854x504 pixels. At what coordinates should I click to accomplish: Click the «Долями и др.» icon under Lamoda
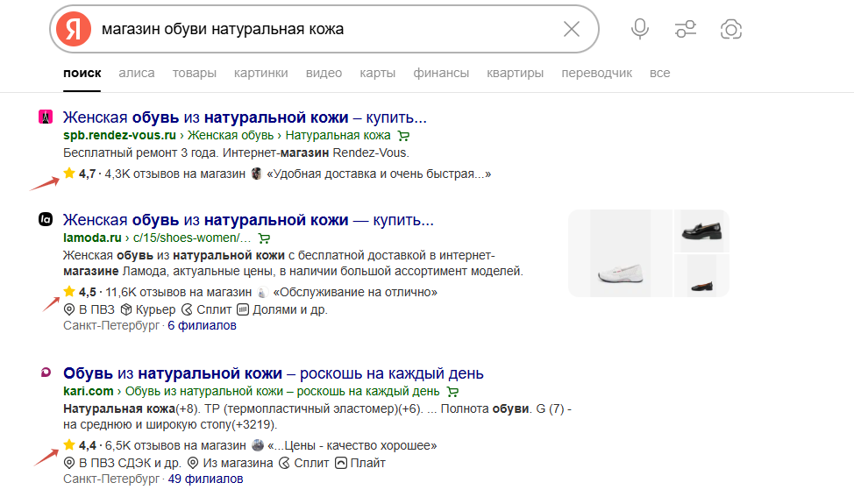(x=243, y=309)
